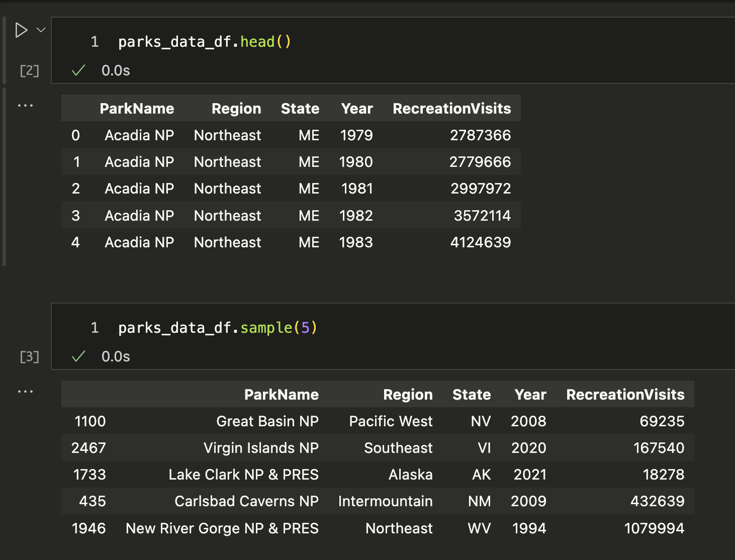Select row index 1946 in sample table
The width and height of the screenshot is (735, 560).
89,528
